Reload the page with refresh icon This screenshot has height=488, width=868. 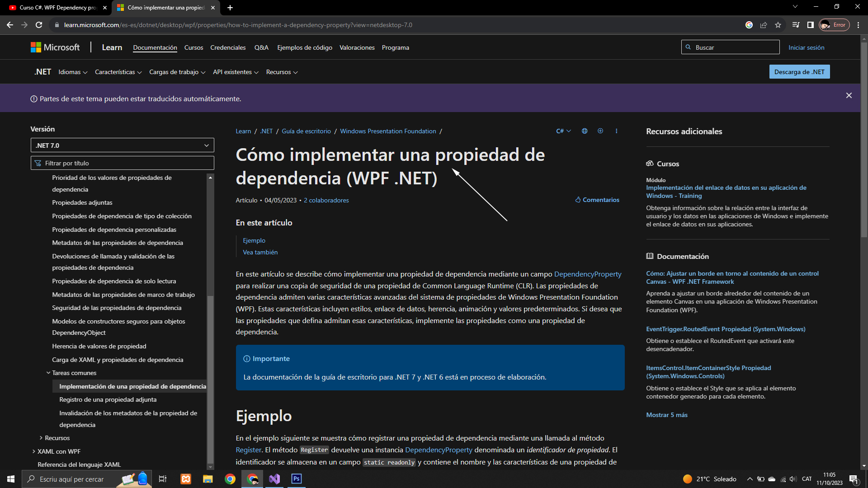pos(39,25)
